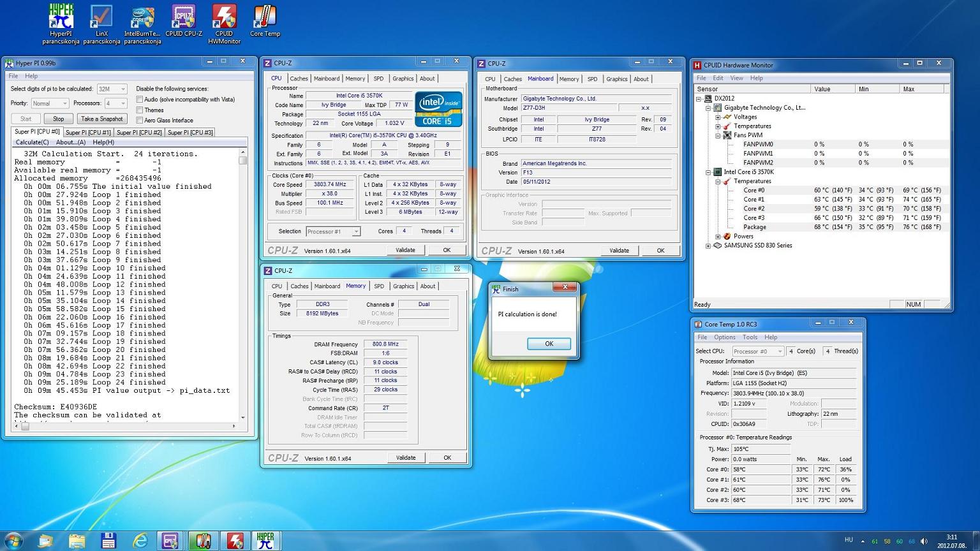This screenshot has width=980, height=551.
Task: Show hidden tray icons arrow
Action: 863,541
